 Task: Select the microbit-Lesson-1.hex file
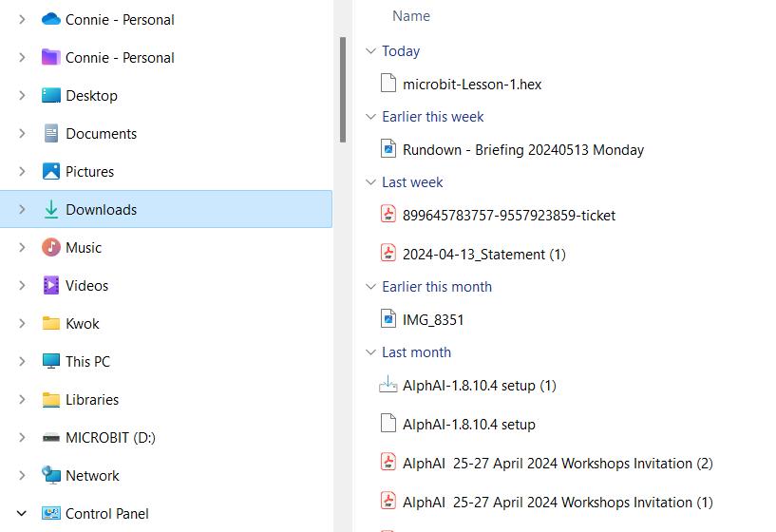coord(472,85)
